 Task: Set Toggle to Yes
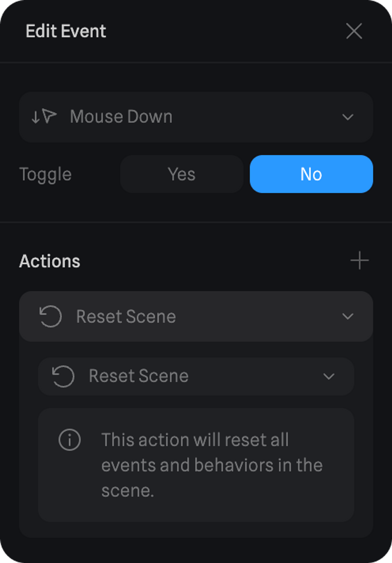pyautogui.click(x=182, y=174)
